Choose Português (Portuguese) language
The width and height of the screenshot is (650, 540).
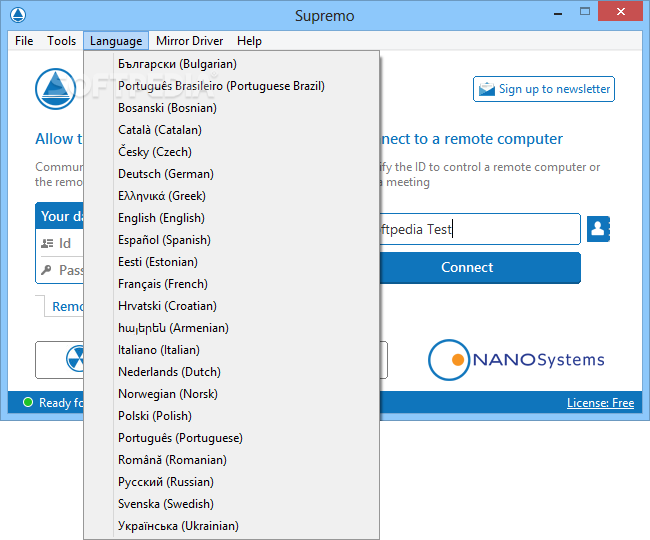231,437
